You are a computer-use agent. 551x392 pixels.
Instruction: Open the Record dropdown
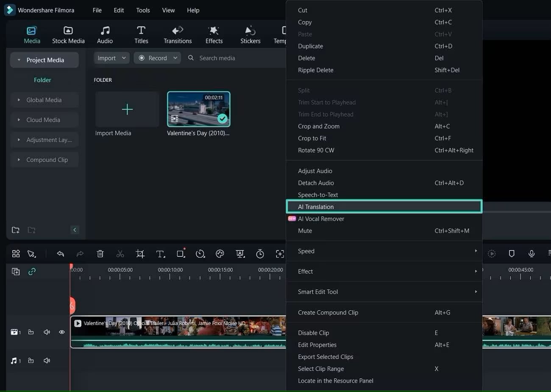click(x=157, y=58)
